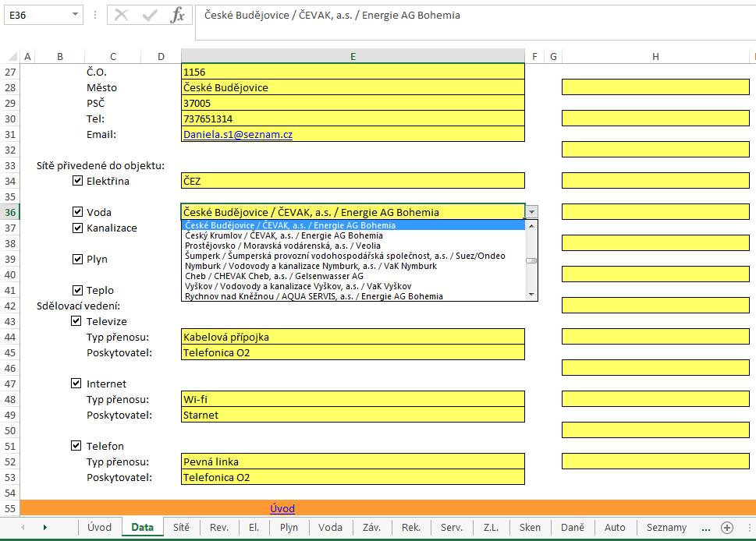This screenshot has width=756, height=541.
Task: Switch to the El. sheet tab
Action: (x=254, y=528)
